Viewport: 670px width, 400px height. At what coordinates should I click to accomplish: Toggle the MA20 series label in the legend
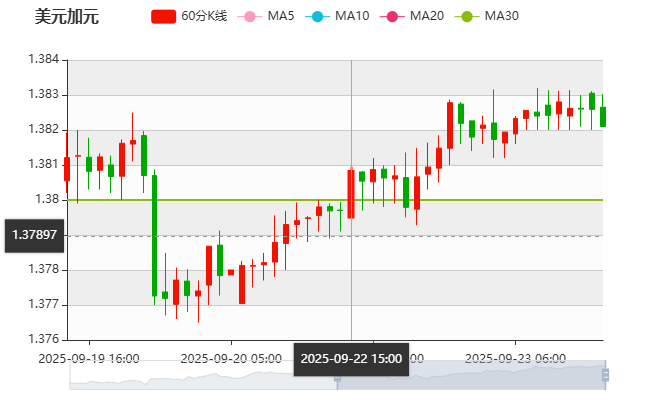(426, 16)
